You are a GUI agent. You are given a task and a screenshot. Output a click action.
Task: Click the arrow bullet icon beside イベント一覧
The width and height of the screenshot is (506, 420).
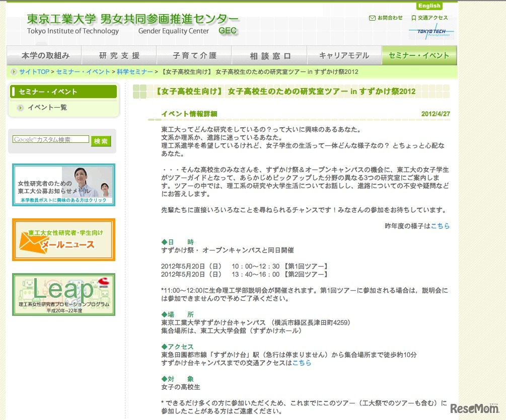point(20,108)
